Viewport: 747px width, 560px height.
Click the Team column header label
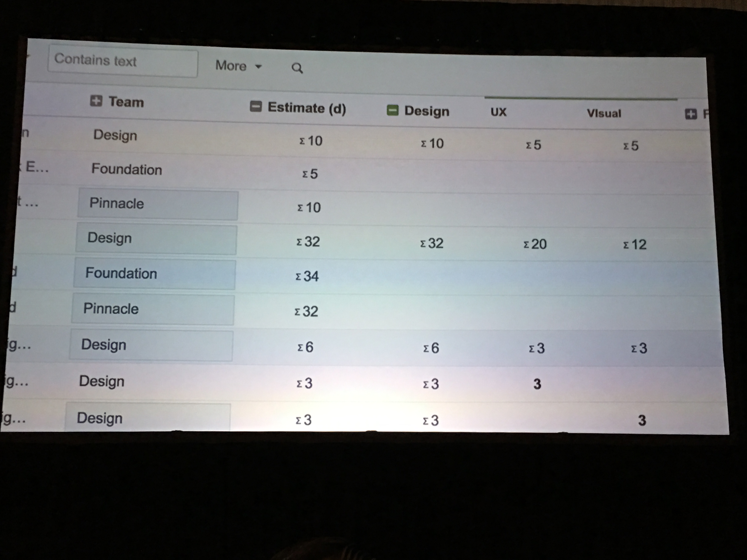coord(126,102)
